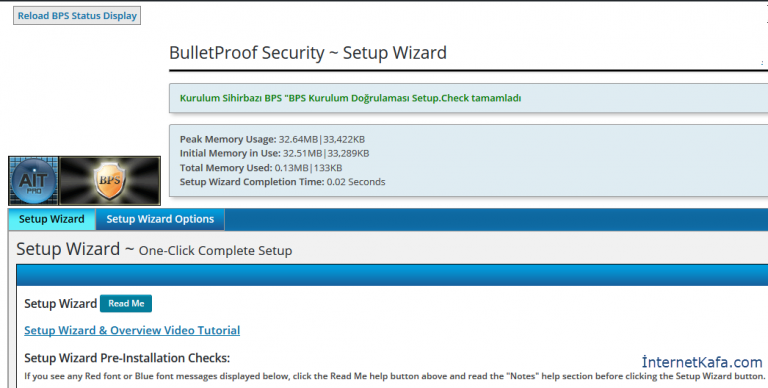Click the Reload BPS Status Display button

[77, 16]
